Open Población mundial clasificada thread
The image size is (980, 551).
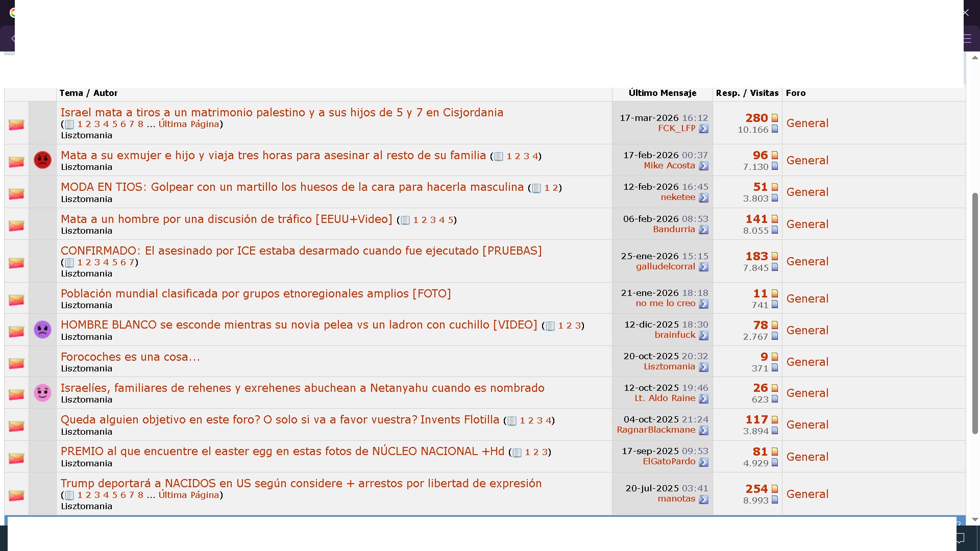pos(256,293)
